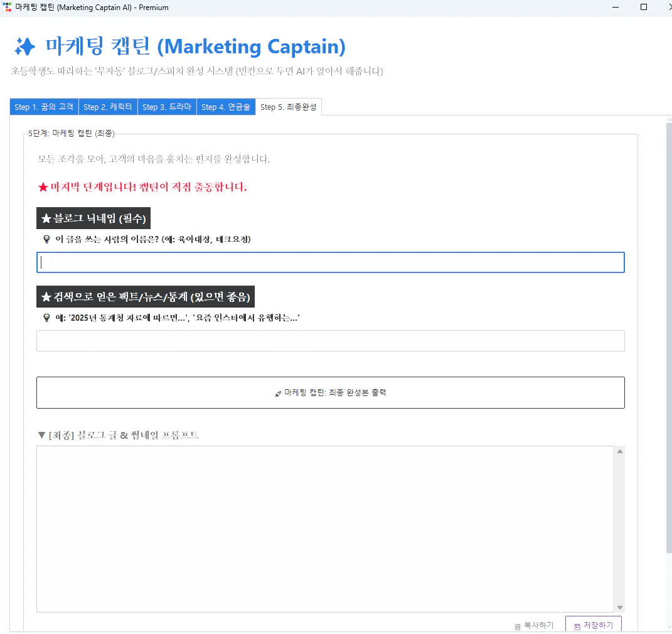Switch to the 'Step 4. 연금술' tab
Screen dimensions: 672x634
tap(226, 107)
